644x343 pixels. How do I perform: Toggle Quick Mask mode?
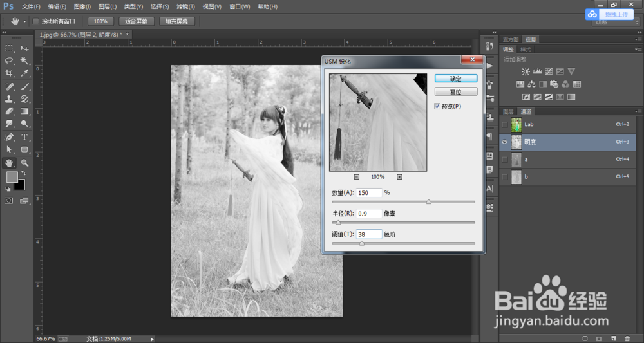tap(8, 201)
